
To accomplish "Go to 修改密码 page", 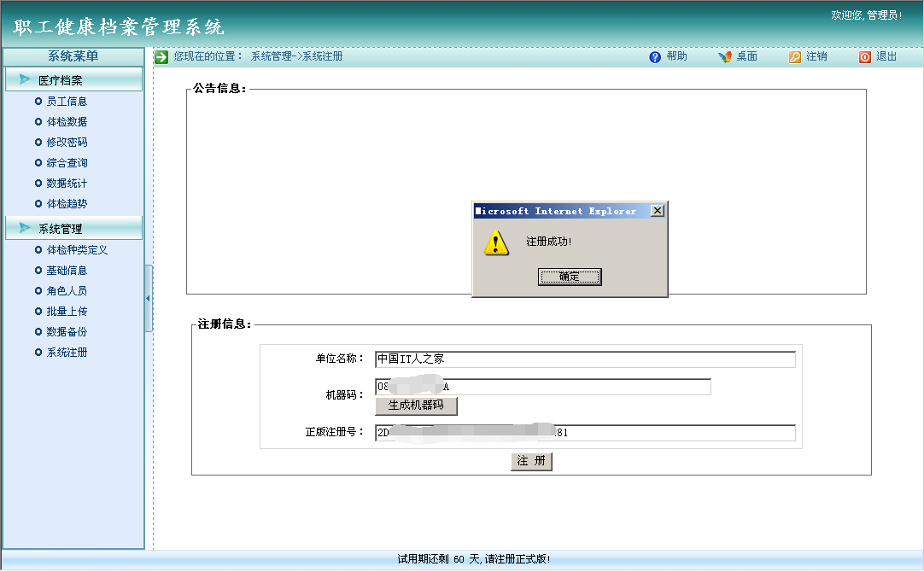I will (67, 142).
